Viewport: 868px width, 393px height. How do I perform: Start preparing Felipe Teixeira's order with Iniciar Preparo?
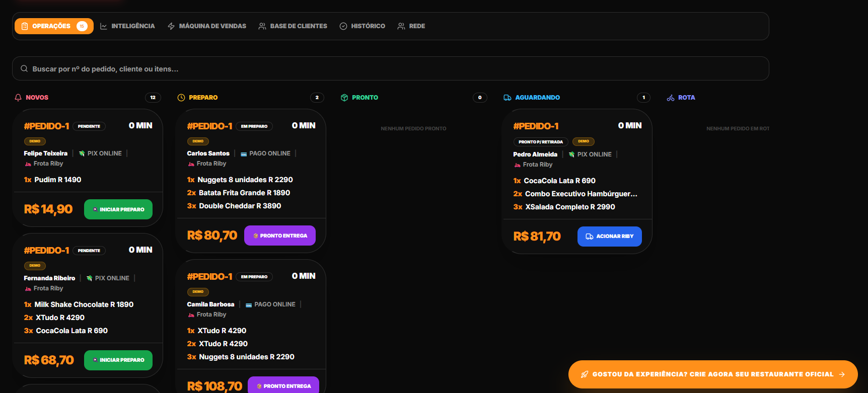118,209
